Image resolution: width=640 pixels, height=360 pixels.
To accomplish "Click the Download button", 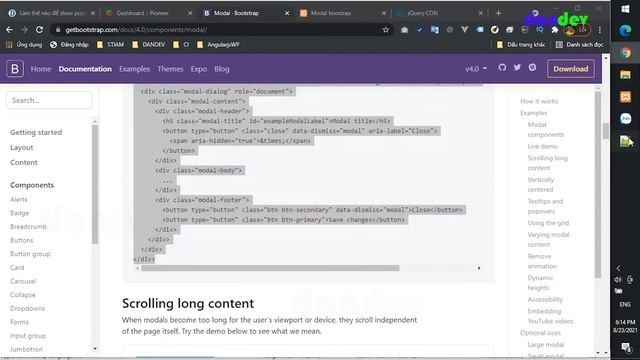I will pyautogui.click(x=571, y=69).
